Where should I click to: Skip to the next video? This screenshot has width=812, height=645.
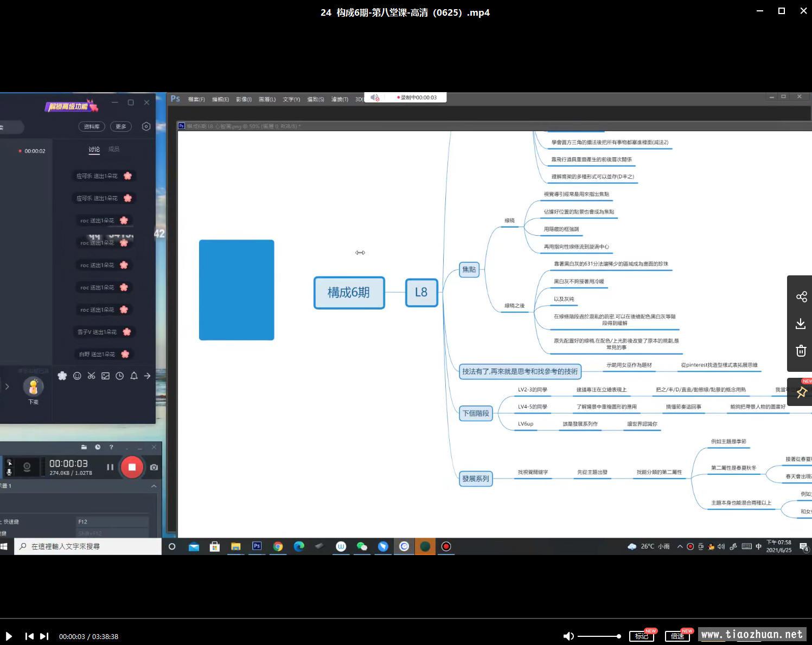coord(44,636)
